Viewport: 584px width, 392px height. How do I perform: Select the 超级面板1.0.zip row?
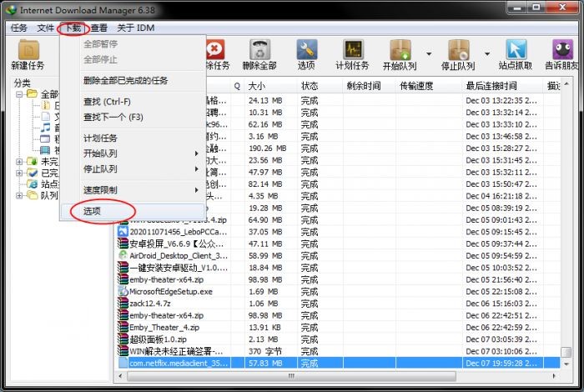[x=339, y=339]
